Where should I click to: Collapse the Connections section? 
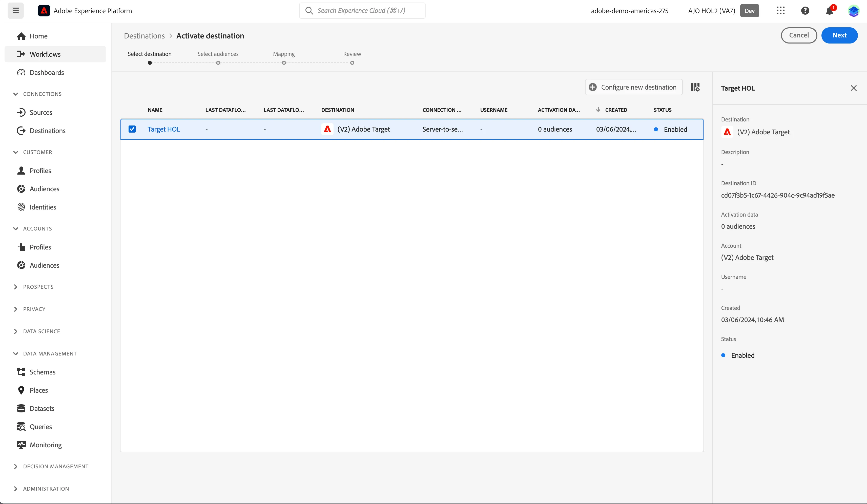37,94
